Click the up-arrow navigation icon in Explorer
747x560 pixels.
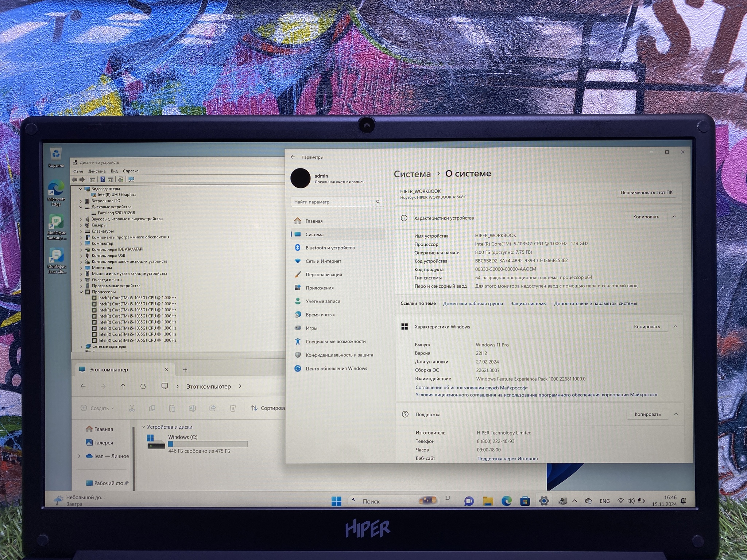pos(123,386)
